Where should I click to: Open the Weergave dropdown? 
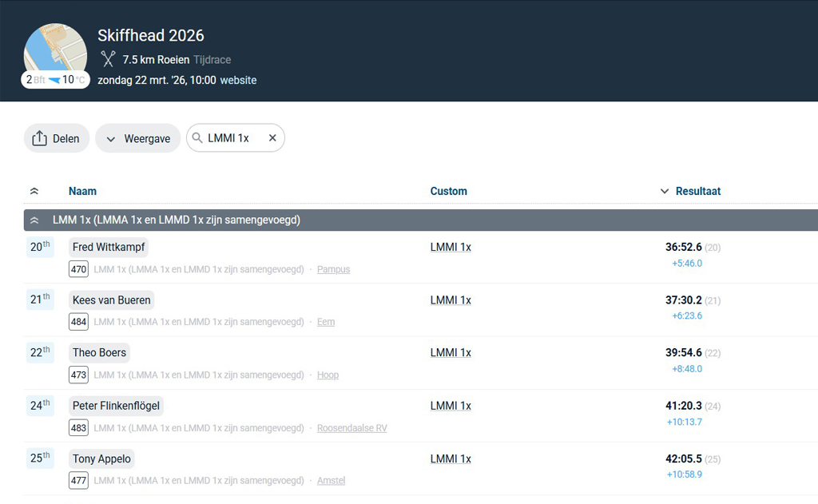pos(137,138)
